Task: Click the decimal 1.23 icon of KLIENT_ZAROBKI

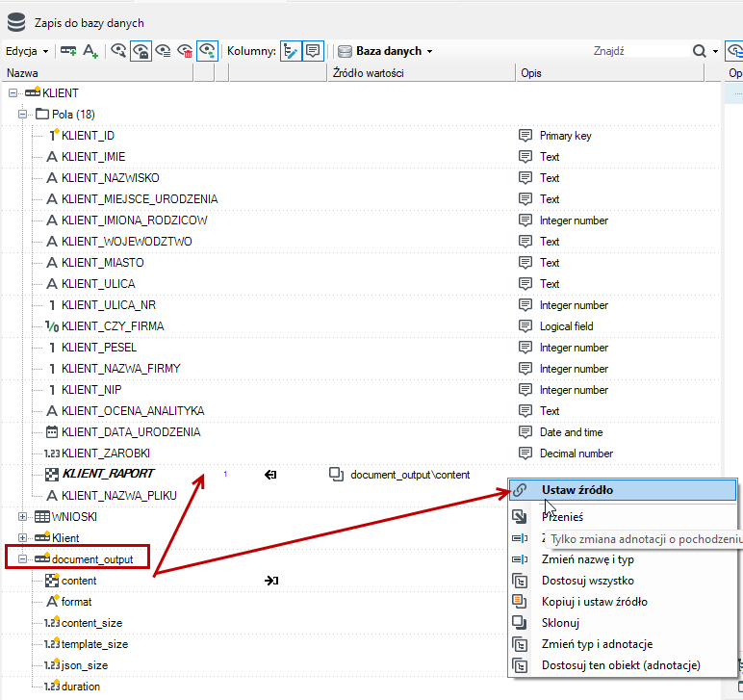Action: pyautogui.click(x=52, y=454)
